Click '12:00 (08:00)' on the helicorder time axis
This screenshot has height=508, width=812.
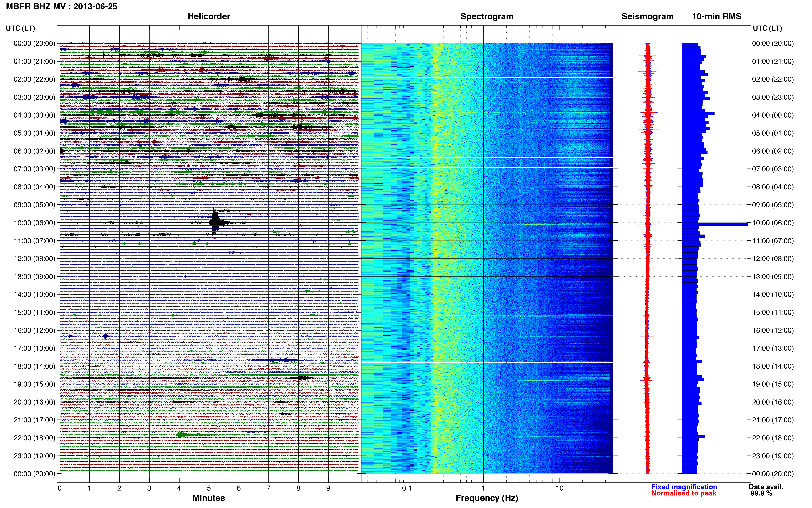[x=34, y=259]
